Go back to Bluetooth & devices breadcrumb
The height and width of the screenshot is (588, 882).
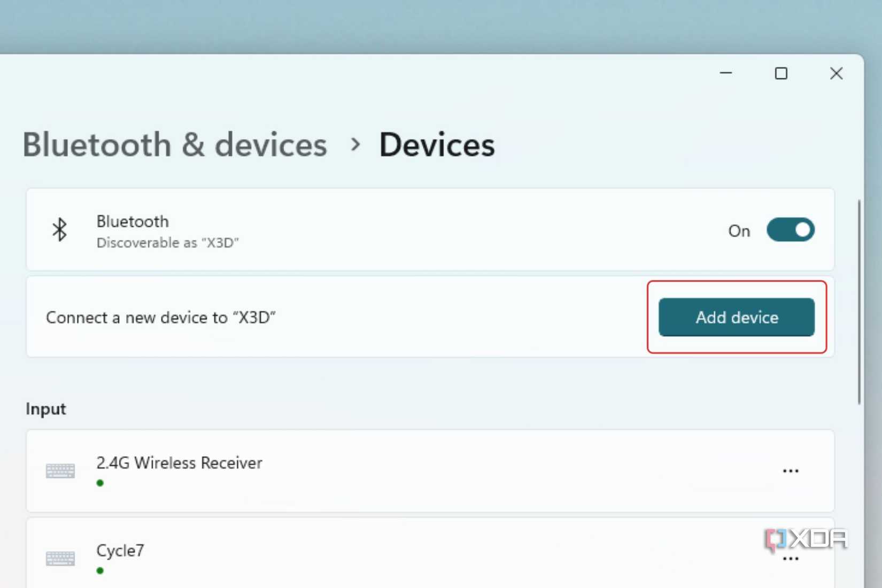pos(175,144)
